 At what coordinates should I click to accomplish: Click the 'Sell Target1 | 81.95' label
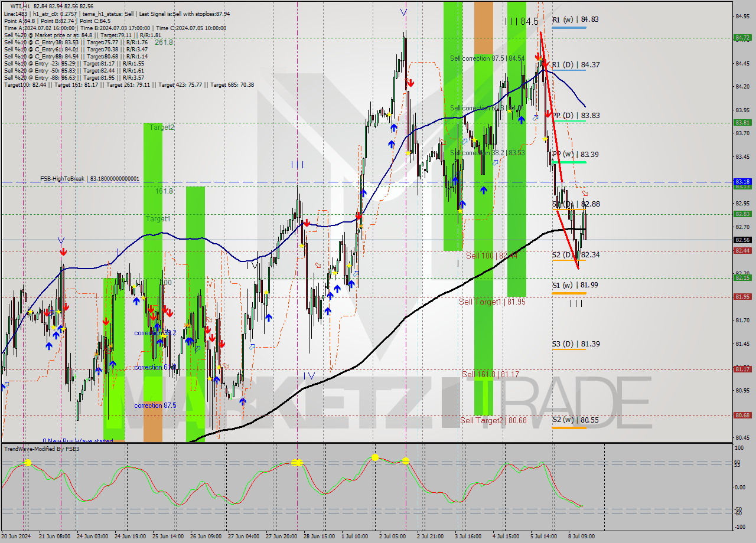(x=492, y=302)
